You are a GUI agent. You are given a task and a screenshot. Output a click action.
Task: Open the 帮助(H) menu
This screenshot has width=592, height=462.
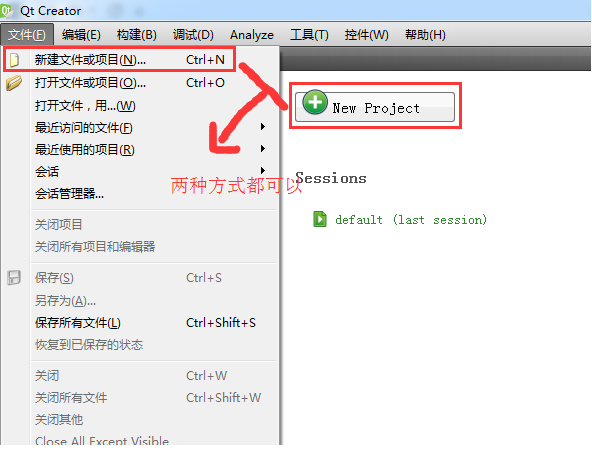425,35
